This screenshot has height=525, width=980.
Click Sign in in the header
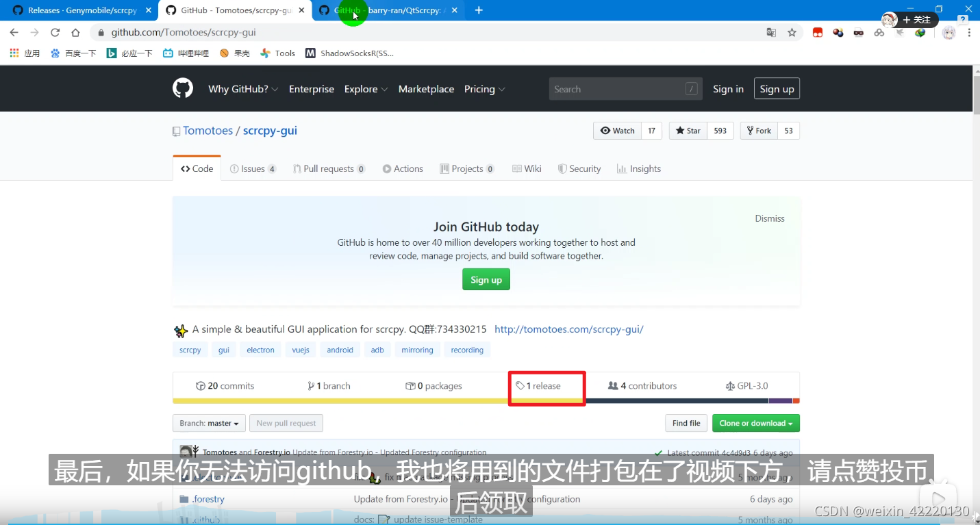coord(728,89)
